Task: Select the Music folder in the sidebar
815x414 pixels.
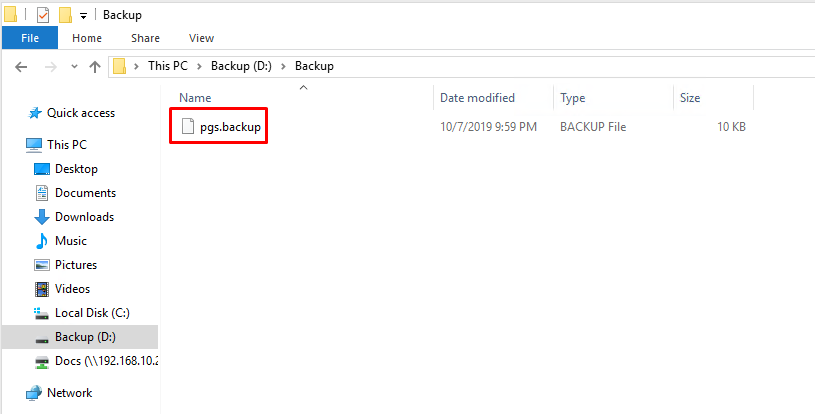Action: pos(70,241)
